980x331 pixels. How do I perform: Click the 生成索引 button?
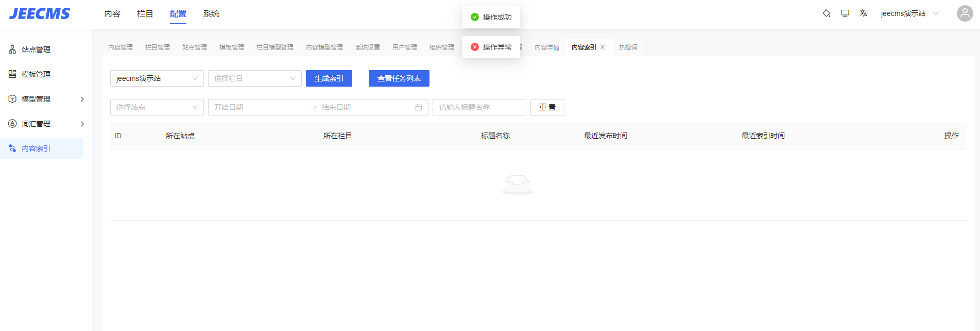[329, 78]
